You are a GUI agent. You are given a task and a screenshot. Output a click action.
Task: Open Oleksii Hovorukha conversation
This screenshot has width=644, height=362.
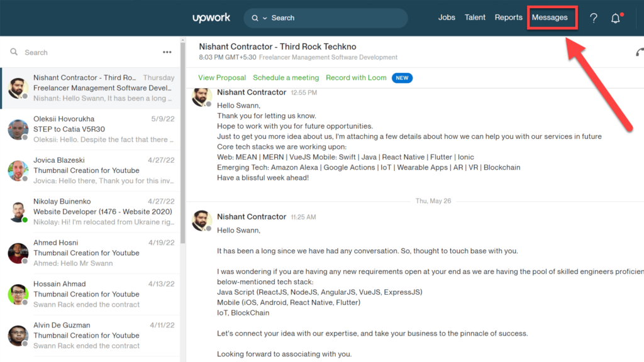91,129
